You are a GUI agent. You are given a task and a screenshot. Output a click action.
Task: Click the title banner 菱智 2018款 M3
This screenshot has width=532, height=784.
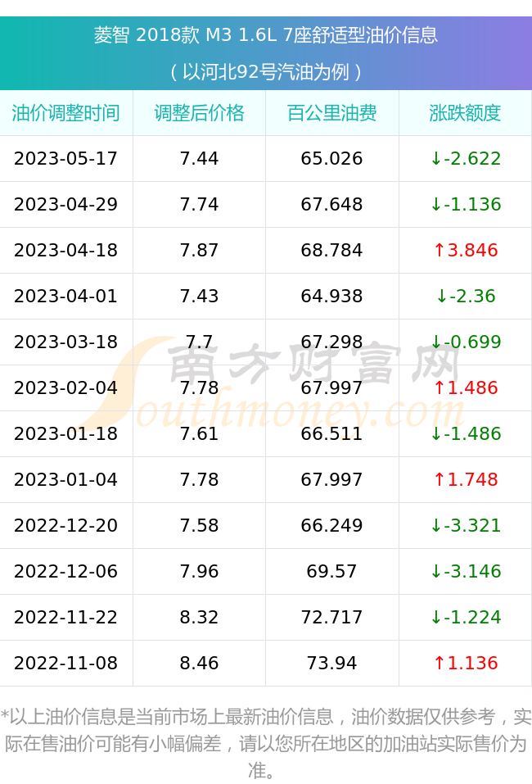(266, 35)
